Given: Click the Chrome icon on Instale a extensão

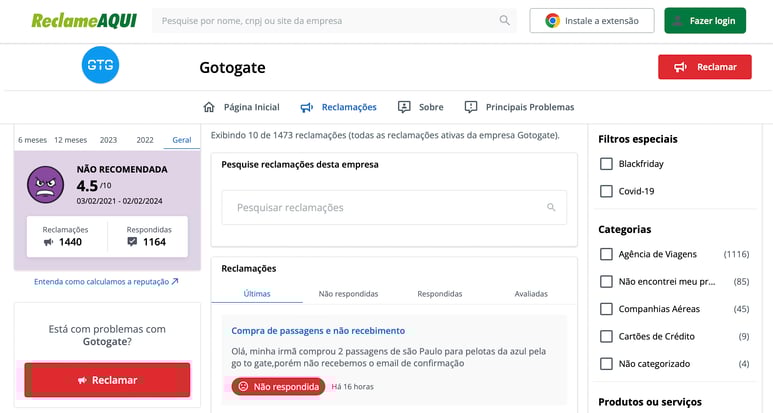Looking at the screenshot, I should point(553,21).
